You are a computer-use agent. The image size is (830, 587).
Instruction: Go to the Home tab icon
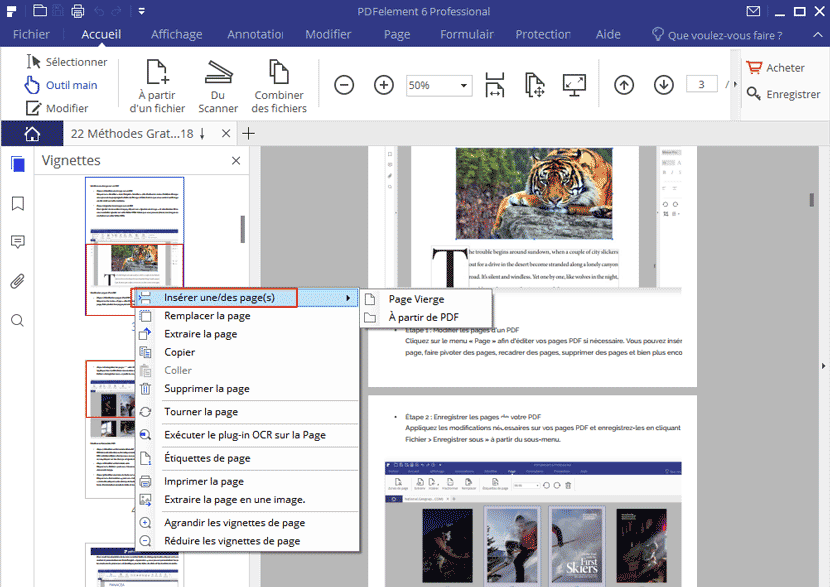(32, 133)
